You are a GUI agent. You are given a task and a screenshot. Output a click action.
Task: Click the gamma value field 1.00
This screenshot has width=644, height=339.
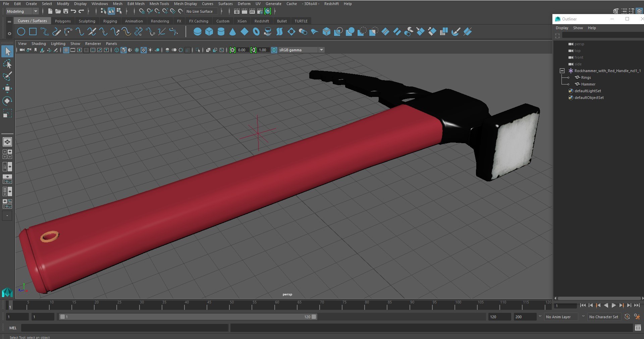point(263,50)
